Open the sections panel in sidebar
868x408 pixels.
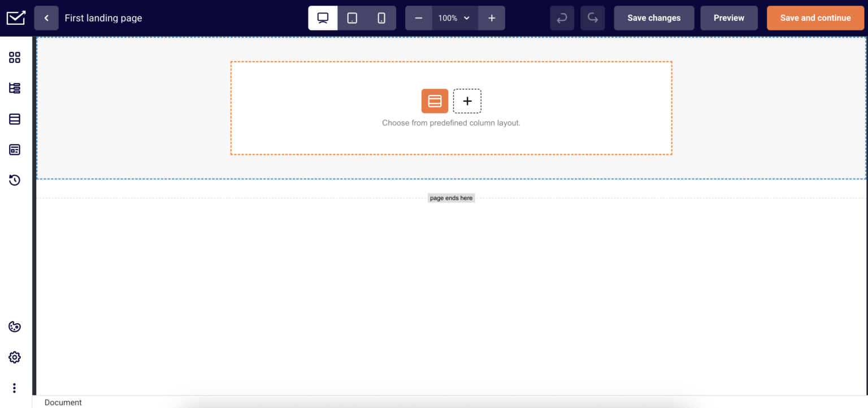point(14,119)
